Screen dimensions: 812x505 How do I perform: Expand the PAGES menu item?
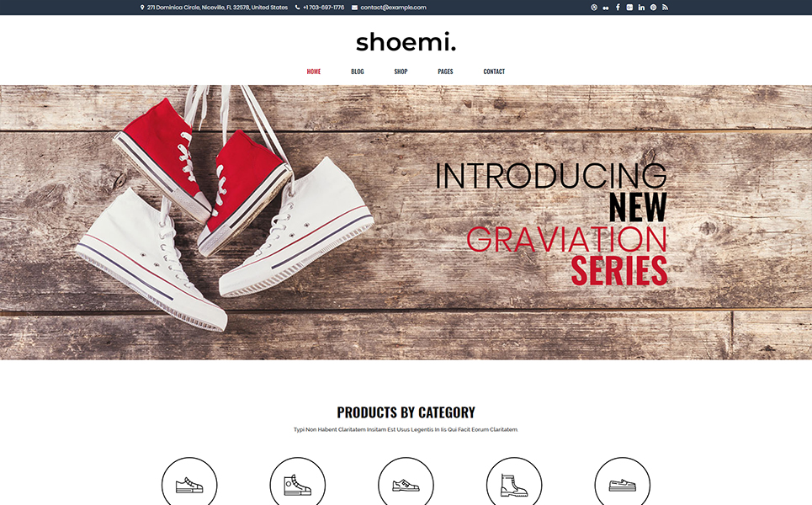pyautogui.click(x=445, y=72)
